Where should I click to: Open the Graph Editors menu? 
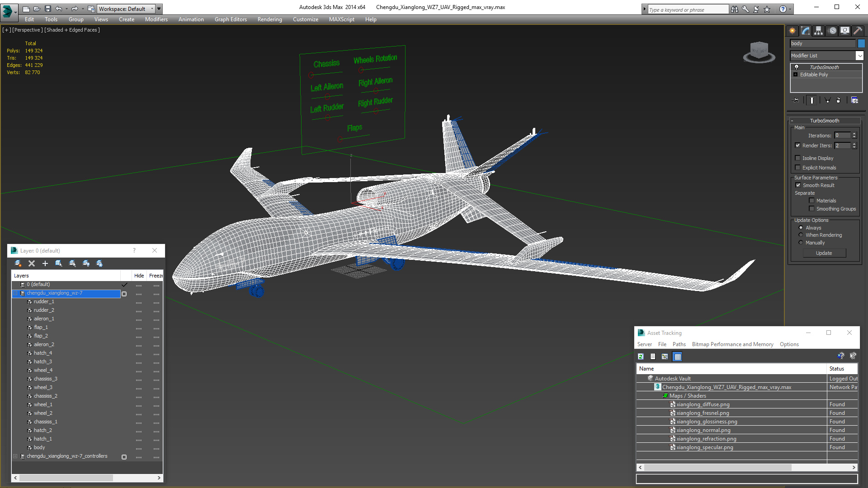(231, 19)
